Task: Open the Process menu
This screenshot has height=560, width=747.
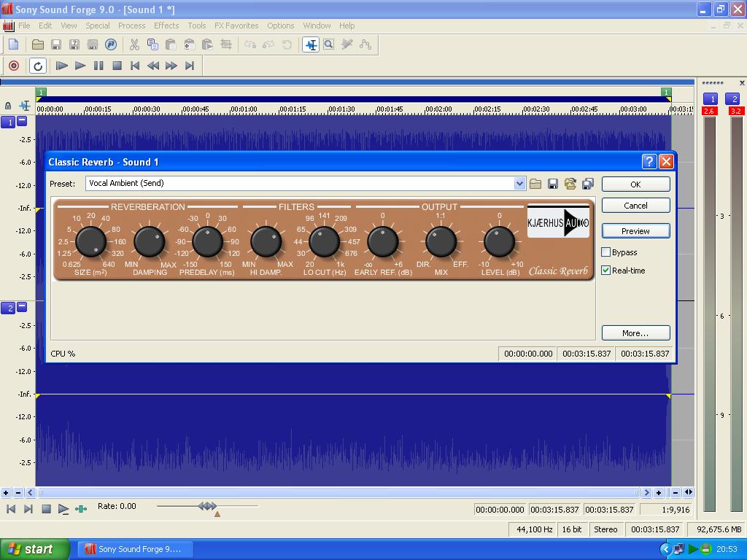Action: 131,26
